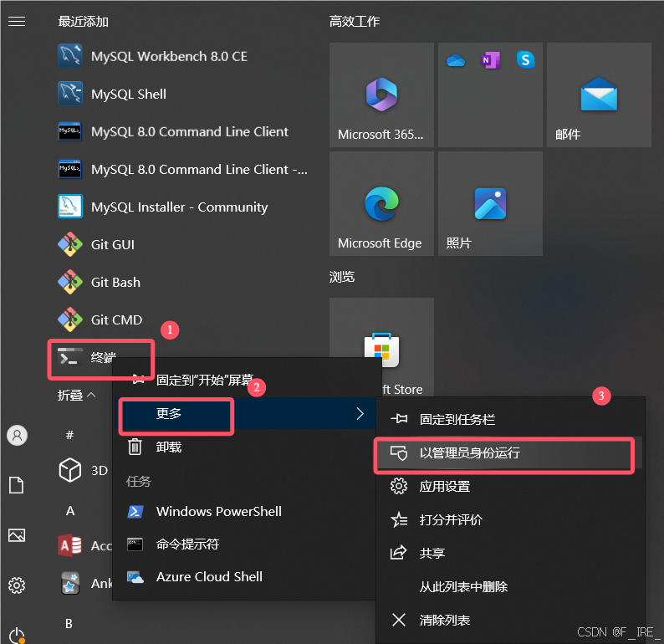Choose 固定到"开始"屏幕 in context menu

point(246,380)
